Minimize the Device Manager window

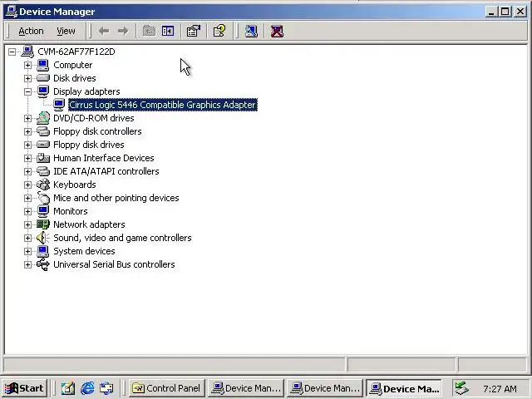point(491,12)
